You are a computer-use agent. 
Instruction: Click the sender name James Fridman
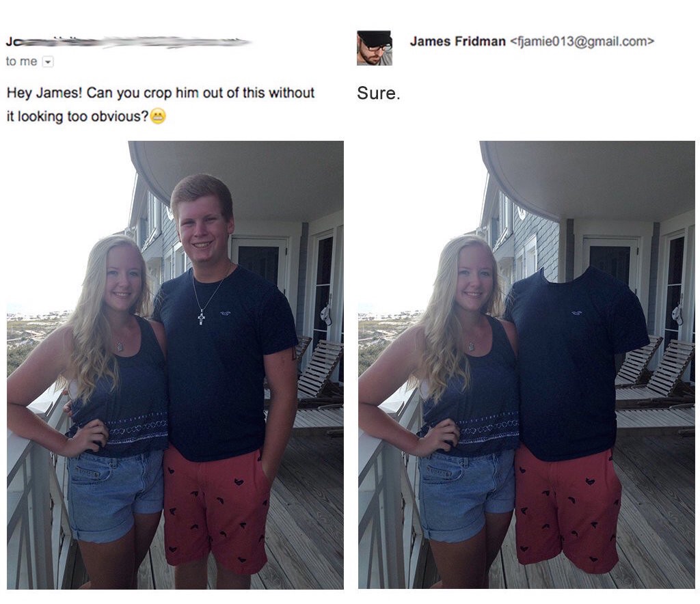pyautogui.click(x=457, y=42)
